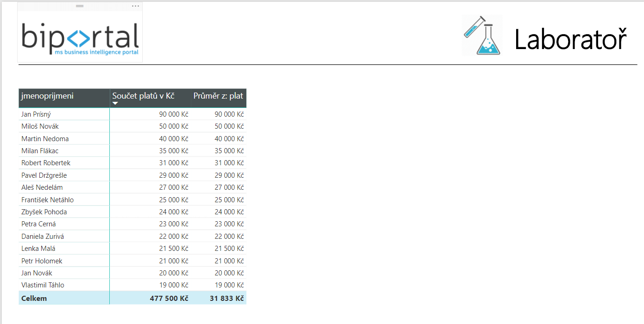Click the Součet platů v Kč column header
Image resolution: width=644 pixels, height=324 pixels.
tap(143, 96)
